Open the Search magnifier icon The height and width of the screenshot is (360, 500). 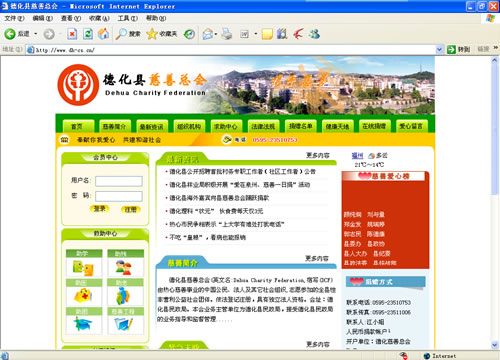(121, 34)
